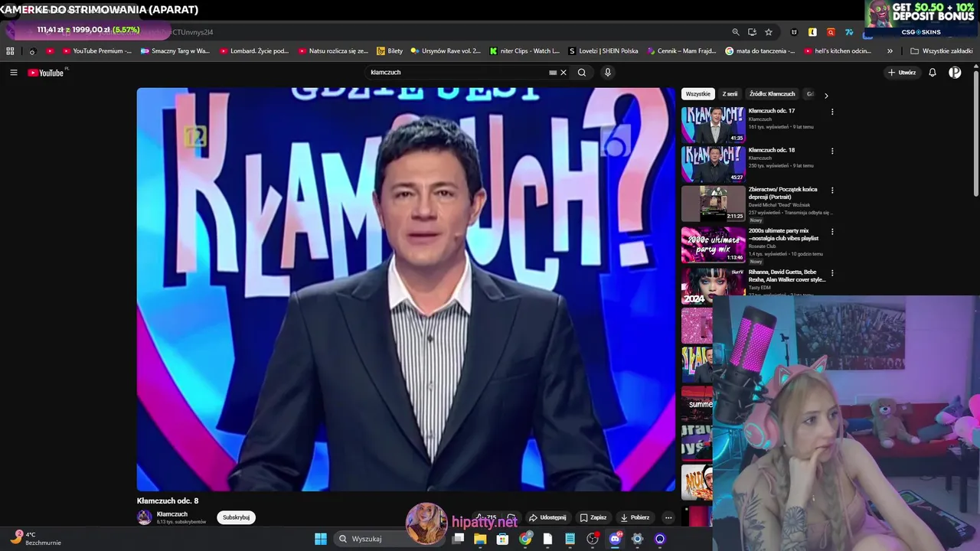The width and height of the screenshot is (980, 551).
Task: Expand the hidden bookmarks overflow chevron
Action: (x=890, y=51)
